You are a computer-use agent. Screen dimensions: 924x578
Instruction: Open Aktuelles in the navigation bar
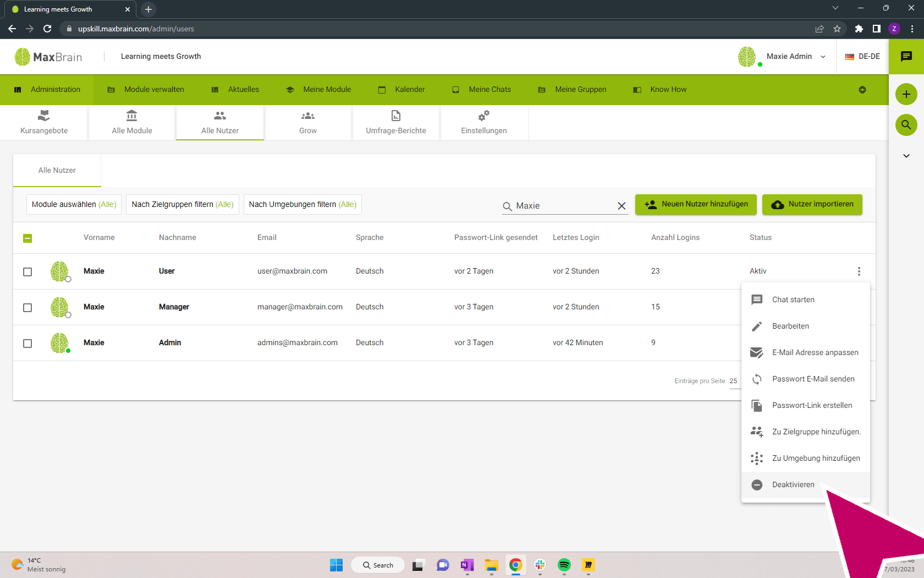(x=235, y=90)
